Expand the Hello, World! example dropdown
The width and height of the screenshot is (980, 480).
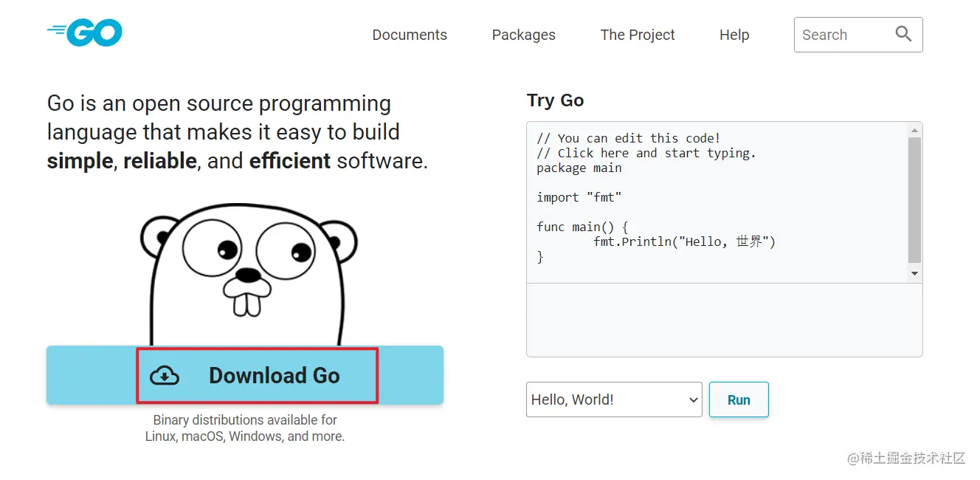coord(614,400)
